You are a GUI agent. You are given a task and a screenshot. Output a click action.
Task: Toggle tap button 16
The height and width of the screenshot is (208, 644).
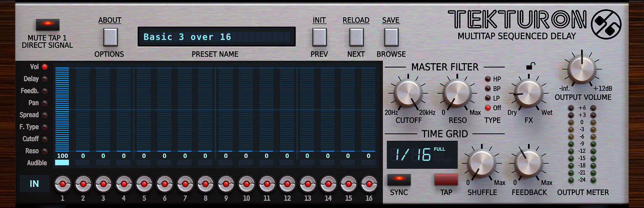point(369,184)
